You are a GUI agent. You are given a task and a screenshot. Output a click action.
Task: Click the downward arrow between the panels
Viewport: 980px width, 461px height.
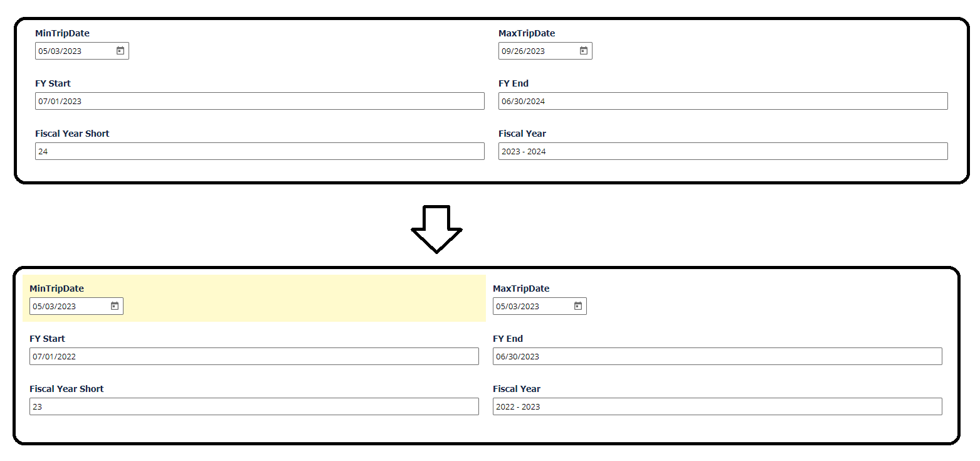436,229
